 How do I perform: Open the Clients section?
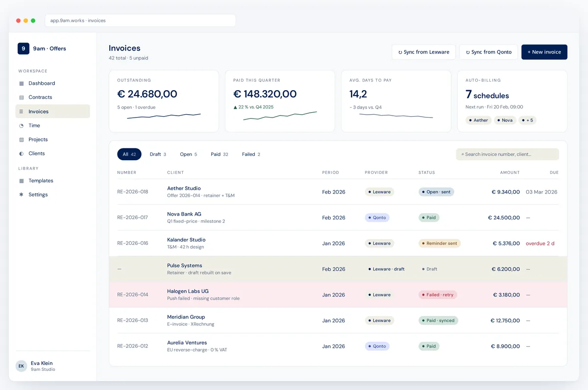coord(52,153)
